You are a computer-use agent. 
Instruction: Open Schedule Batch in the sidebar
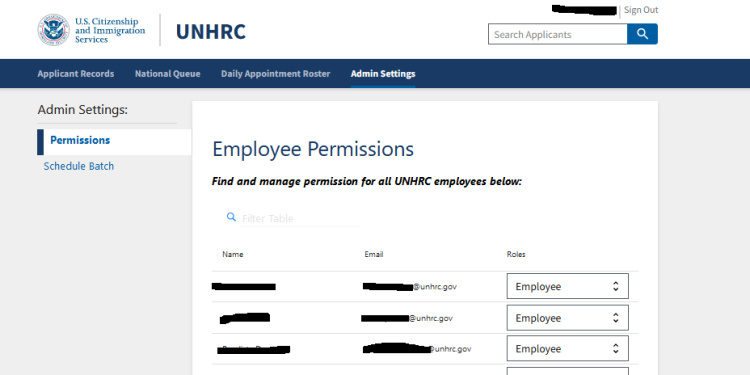coord(78,166)
